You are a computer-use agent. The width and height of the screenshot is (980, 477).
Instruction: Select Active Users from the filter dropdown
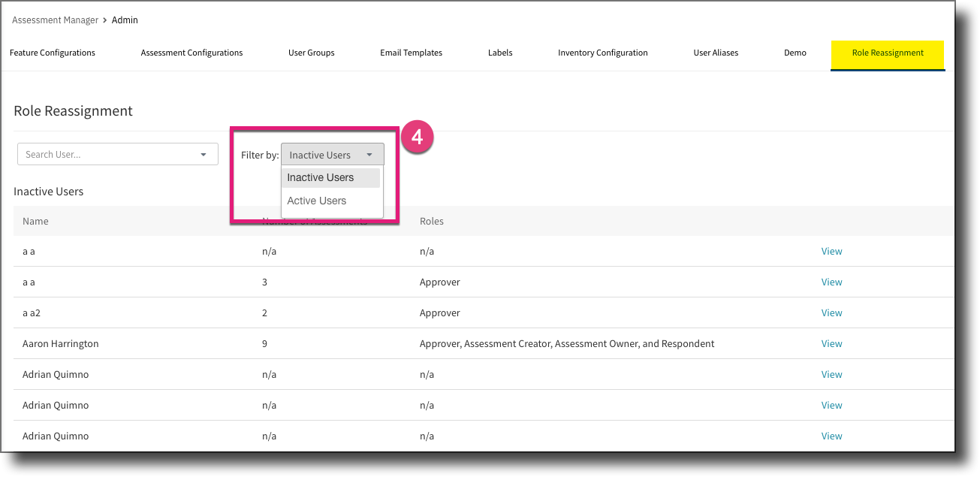(316, 201)
